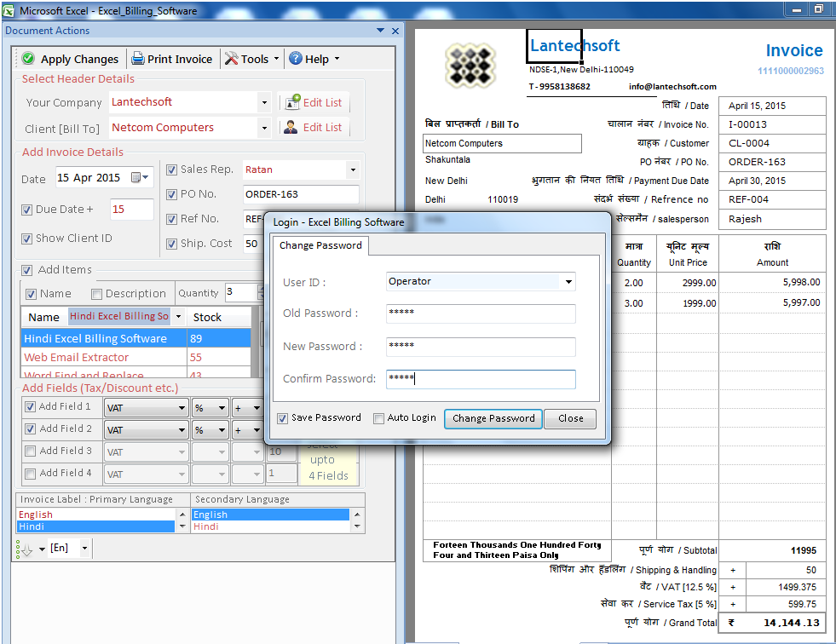The height and width of the screenshot is (644, 836).
Task: Click the Grand Total 14,144.13 cell
Action: [x=772, y=623]
